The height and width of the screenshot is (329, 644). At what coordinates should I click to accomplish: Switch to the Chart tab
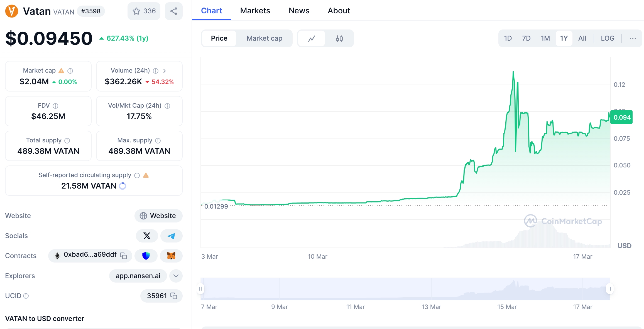[212, 11]
